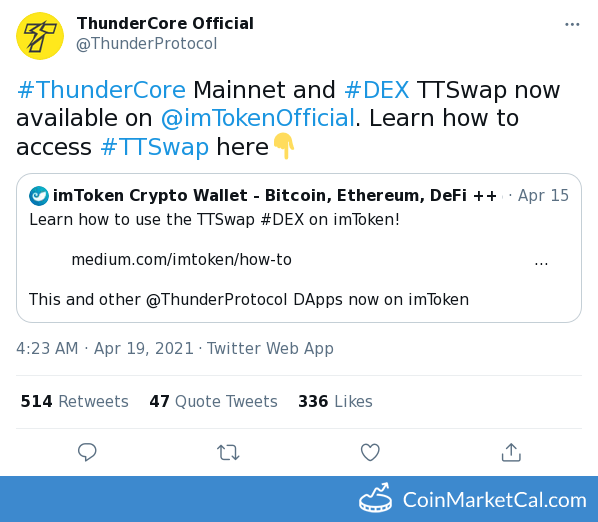Open the #ThunderCore hashtag
This screenshot has height=522, width=598.
pyautogui.click(x=101, y=90)
